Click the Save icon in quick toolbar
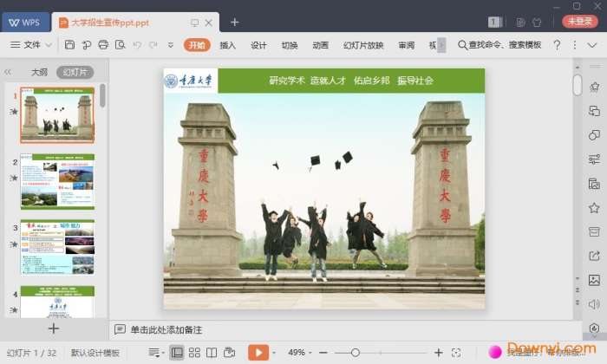The height and width of the screenshot is (364, 607). pyautogui.click(x=69, y=45)
